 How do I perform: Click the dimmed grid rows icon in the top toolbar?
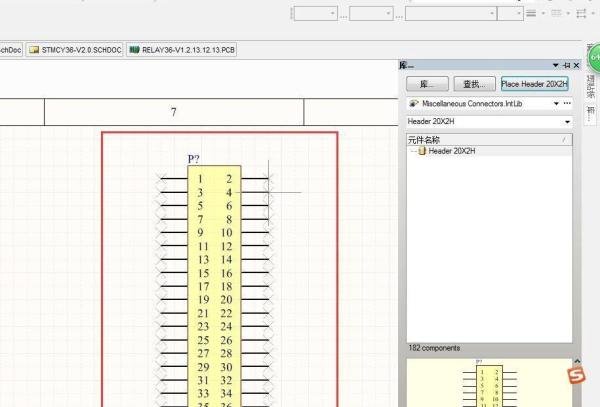tap(556, 13)
